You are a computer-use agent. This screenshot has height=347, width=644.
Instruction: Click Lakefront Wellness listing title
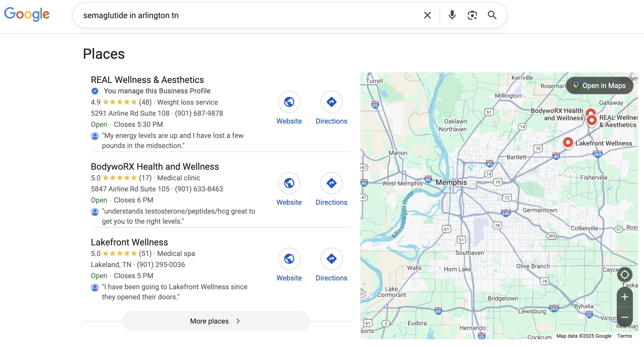click(129, 242)
